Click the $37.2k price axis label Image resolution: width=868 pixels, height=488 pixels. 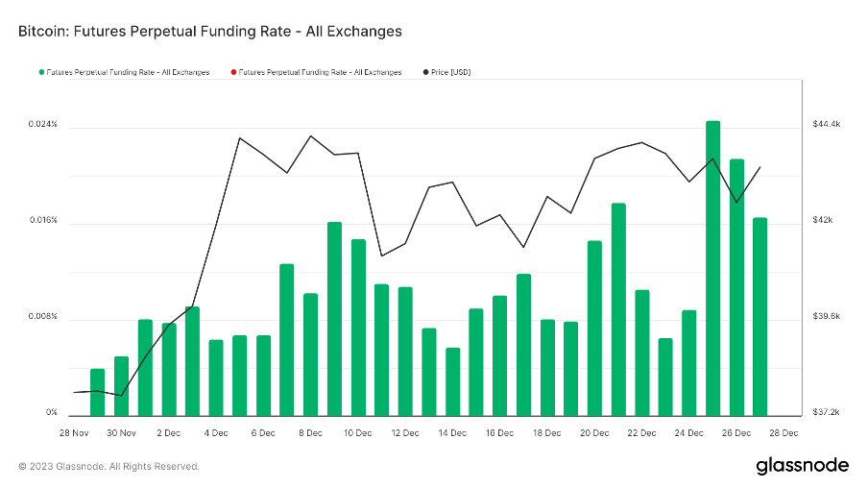click(827, 412)
